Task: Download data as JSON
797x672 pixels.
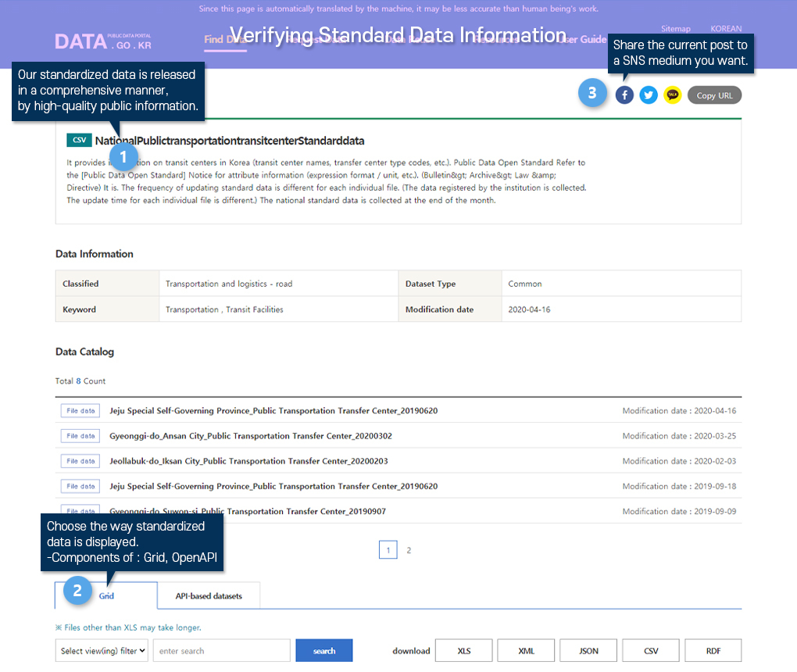Action: point(588,651)
